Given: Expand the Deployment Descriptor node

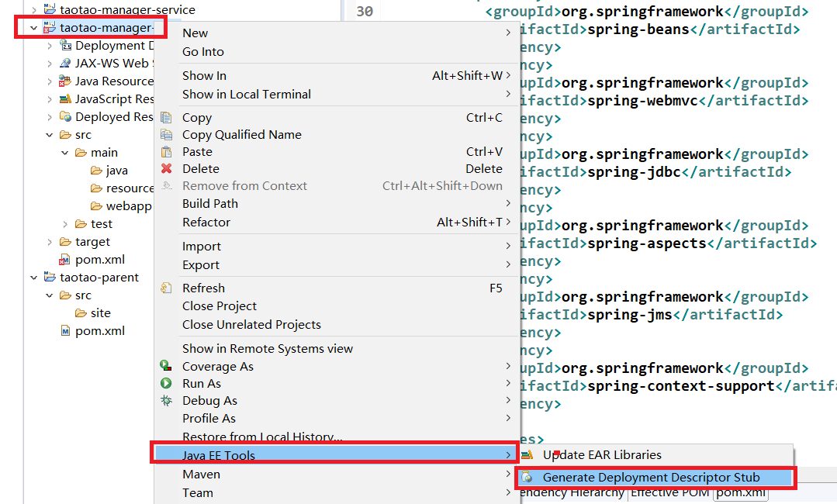Looking at the screenshot, I should coord(50,46).
